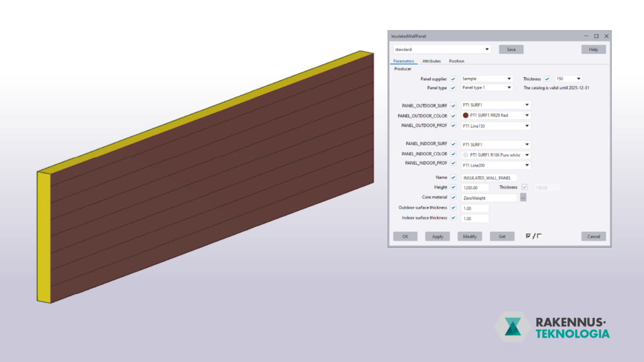Expand the PANEL_OUTDOOR_PROF dropdown
Viewport: 644px width, 362px height.
(496, 126)
